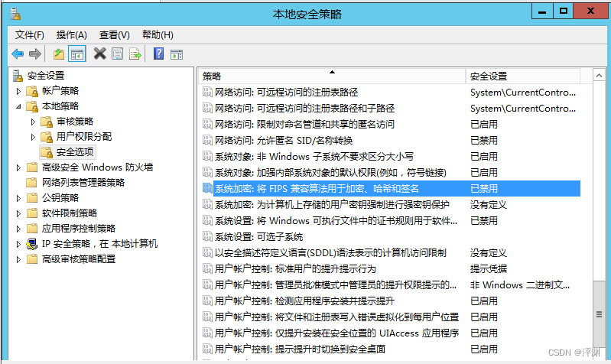Select 本地策略 label in the tree
The image size is (611, 364).
60,106
